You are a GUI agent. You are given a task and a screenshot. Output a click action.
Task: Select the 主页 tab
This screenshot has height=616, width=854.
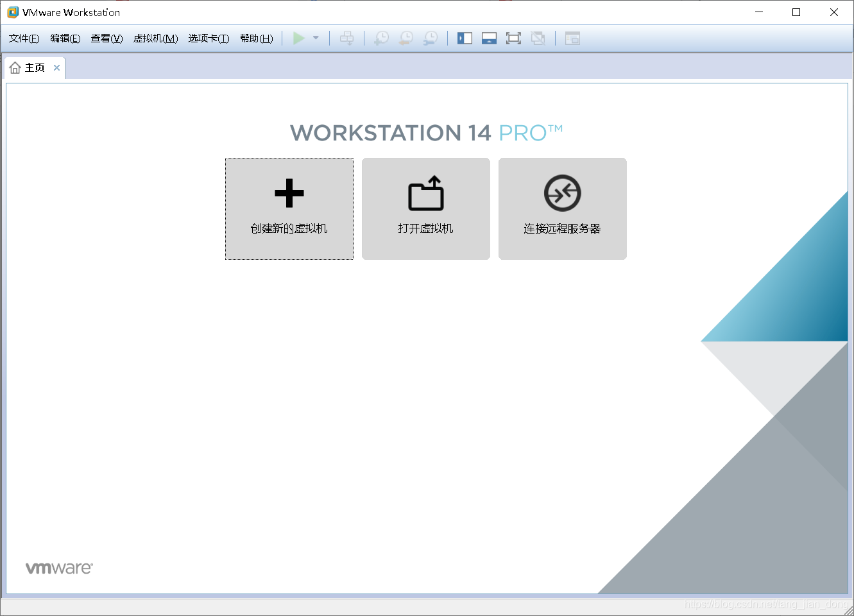pyautogui.click(x=35, y=68)
